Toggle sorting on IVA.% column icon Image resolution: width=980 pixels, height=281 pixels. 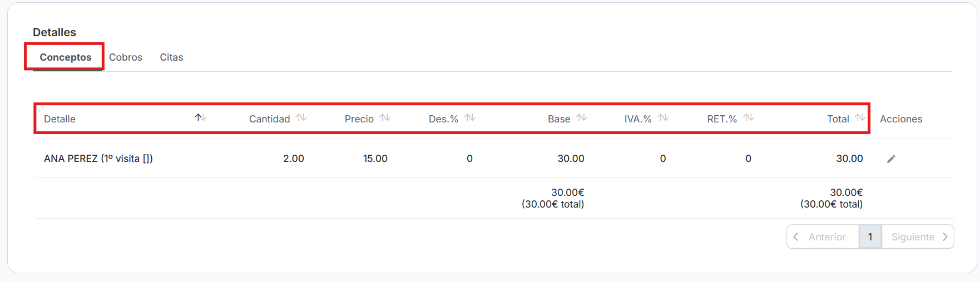[663, 117]
